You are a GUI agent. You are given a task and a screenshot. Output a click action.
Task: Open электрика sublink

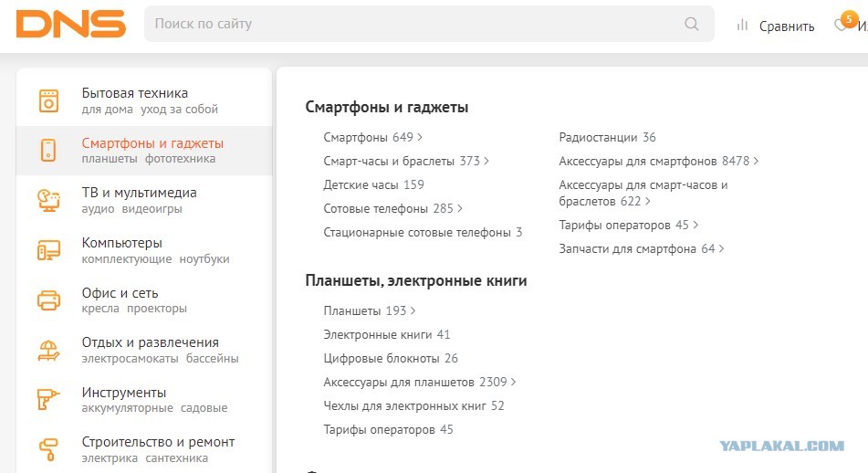point(109,458)
